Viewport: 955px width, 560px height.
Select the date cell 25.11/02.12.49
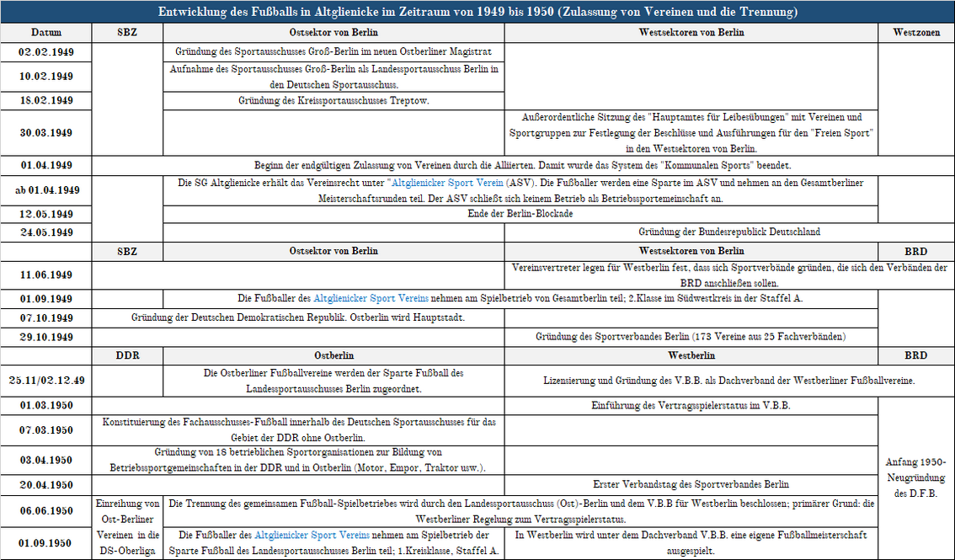click(46, 381)
